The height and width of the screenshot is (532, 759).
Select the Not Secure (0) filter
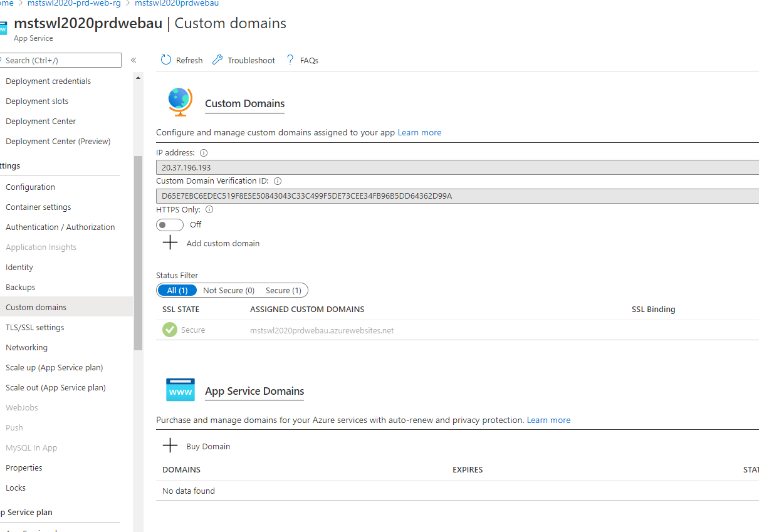click(x=229, y=290)
